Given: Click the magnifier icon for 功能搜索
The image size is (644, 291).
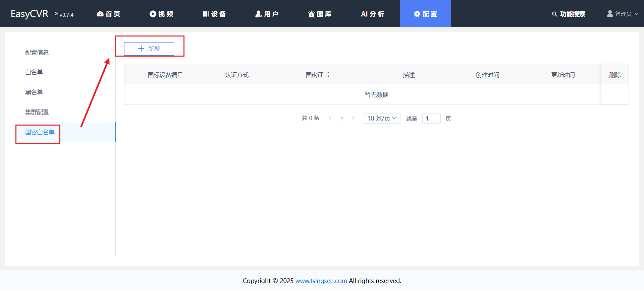Looking at the screenshot, I should coord(554,14).
